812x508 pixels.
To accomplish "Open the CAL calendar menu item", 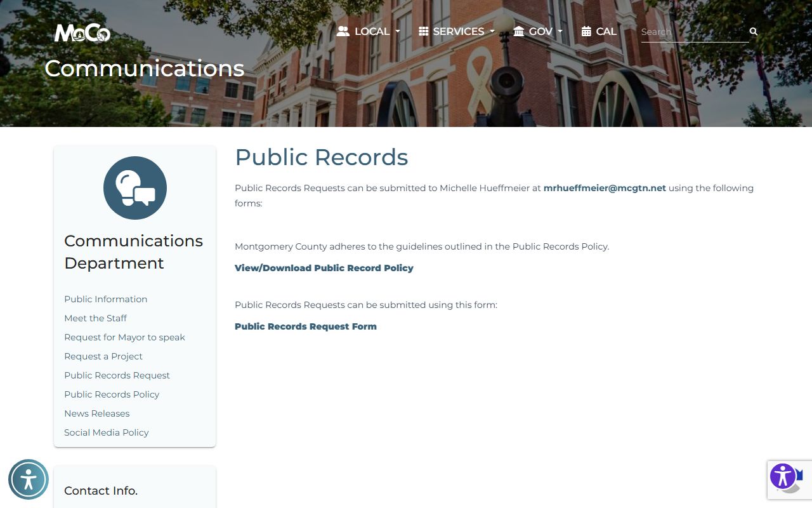I will click(599, 31).
